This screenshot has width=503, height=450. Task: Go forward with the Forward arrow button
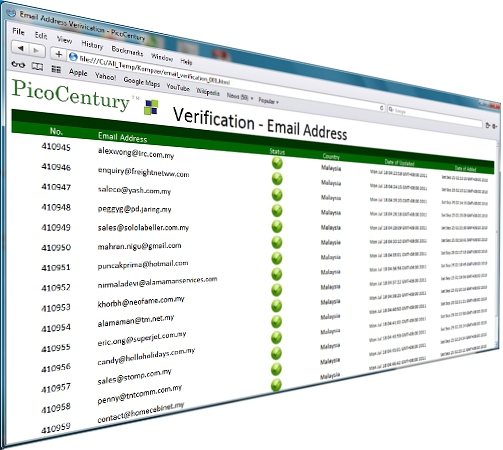click(x=36, y=51)
